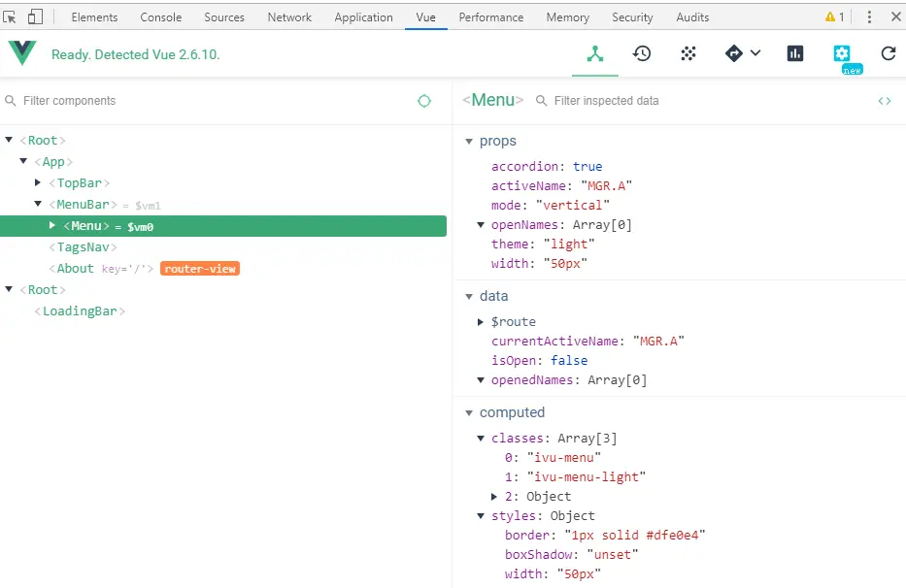The image size is (906, 588).
Task: Click the activeName value "MGR.A"
Action: tap(606, 186)
